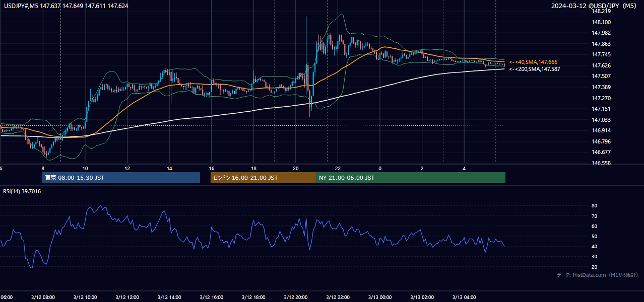Click hour tick 10 under price chart
This screenshot has width=644, height=302.
85,169
